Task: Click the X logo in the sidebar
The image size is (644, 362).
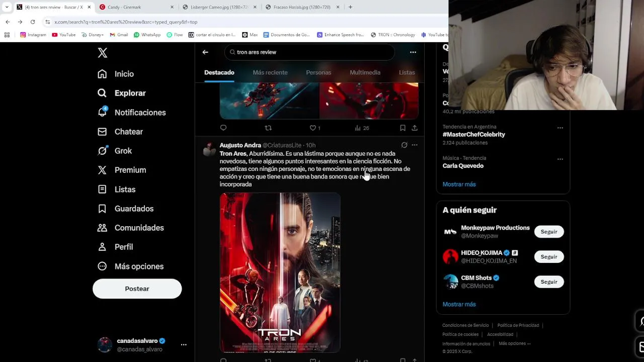Action: (x=102, y=53)
